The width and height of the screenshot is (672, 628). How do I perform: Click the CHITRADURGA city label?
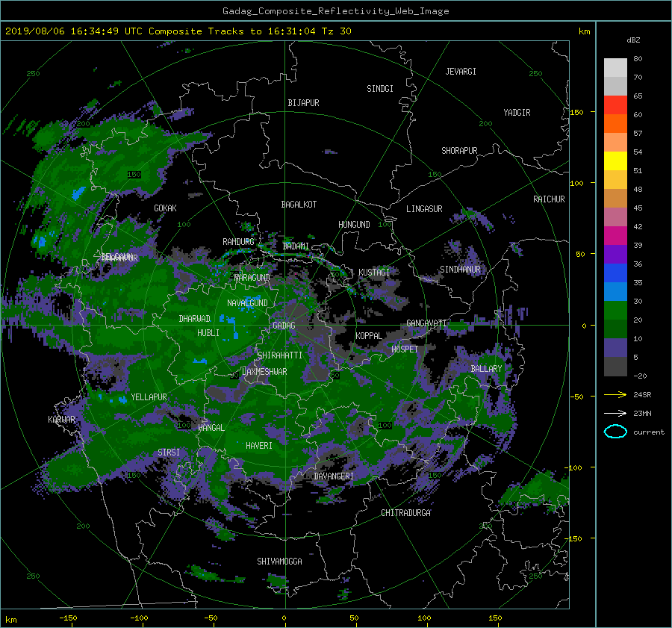[x=406, y=513]
